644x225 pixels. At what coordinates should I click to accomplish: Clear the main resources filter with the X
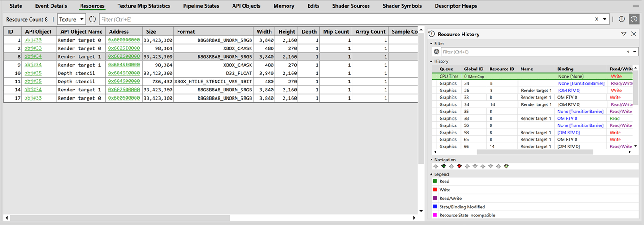[597, 19]
